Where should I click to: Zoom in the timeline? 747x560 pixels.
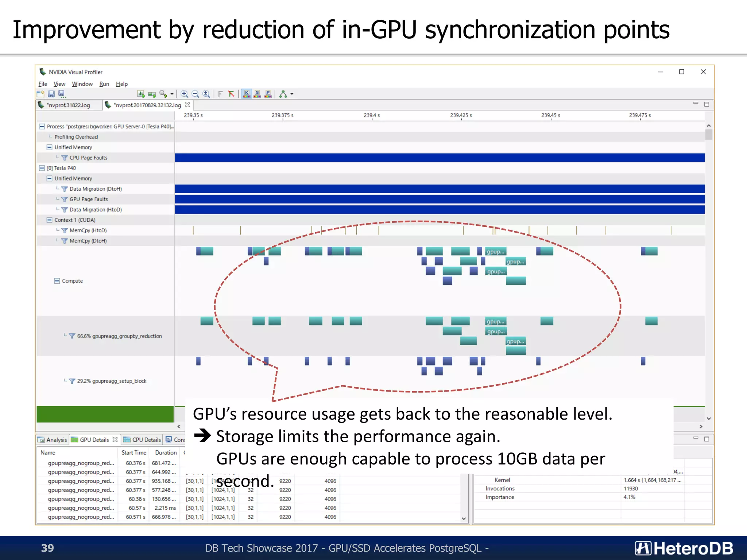tap(185, 94)
